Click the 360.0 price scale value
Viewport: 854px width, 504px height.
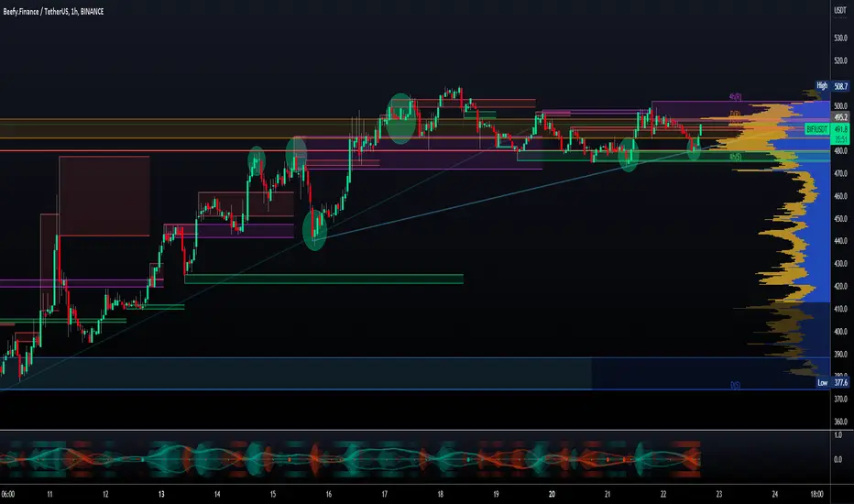coord(840,422)
